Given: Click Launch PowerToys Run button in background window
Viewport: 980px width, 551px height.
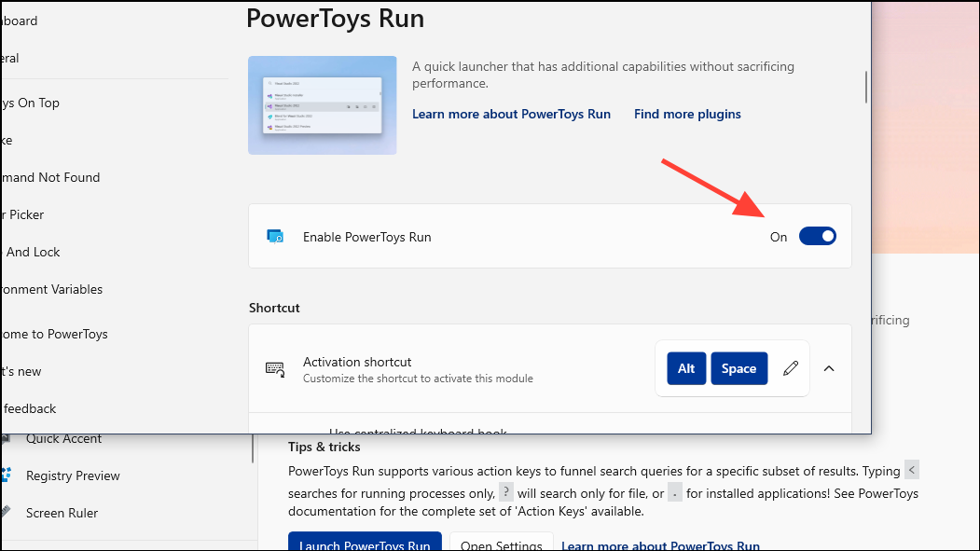Looking at the screenshot, I should coord(365,541).
